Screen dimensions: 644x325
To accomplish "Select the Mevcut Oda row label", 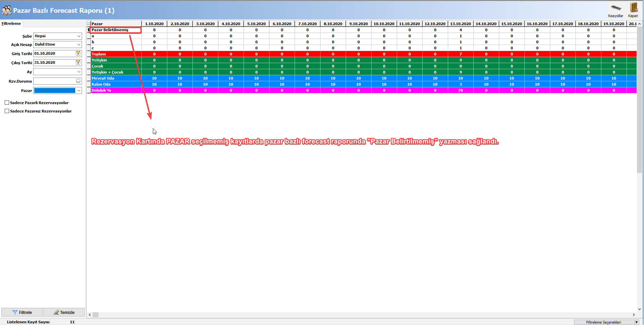I will 116,78.
